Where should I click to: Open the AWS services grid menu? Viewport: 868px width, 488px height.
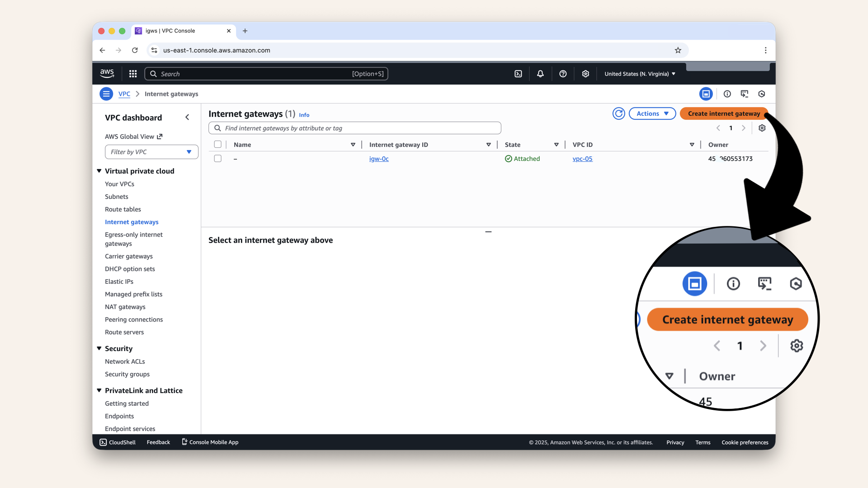(x=133, y=74)
